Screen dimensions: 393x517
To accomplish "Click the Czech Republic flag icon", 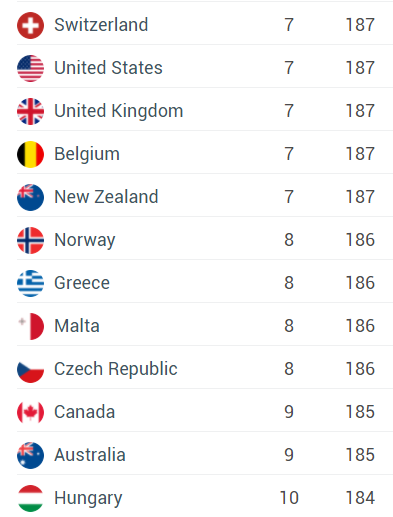I will (30, 369).
